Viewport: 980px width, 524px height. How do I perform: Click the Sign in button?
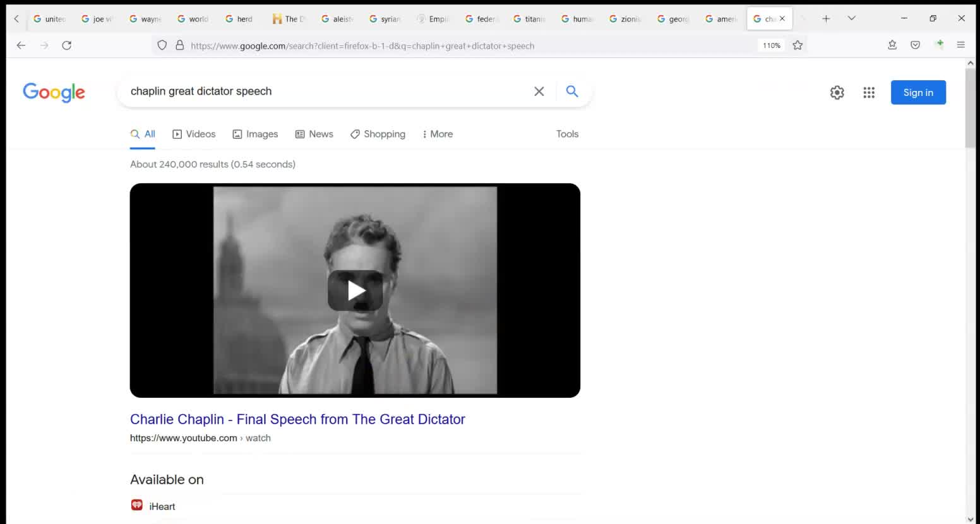918,92
